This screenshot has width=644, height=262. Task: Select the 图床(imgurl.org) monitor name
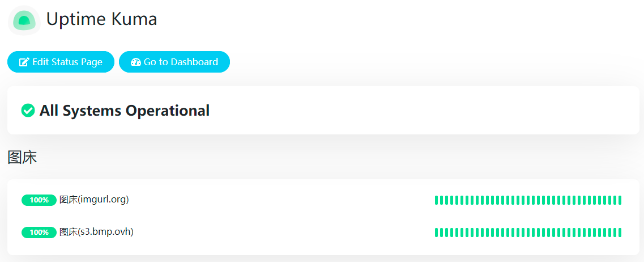[94, 200]
